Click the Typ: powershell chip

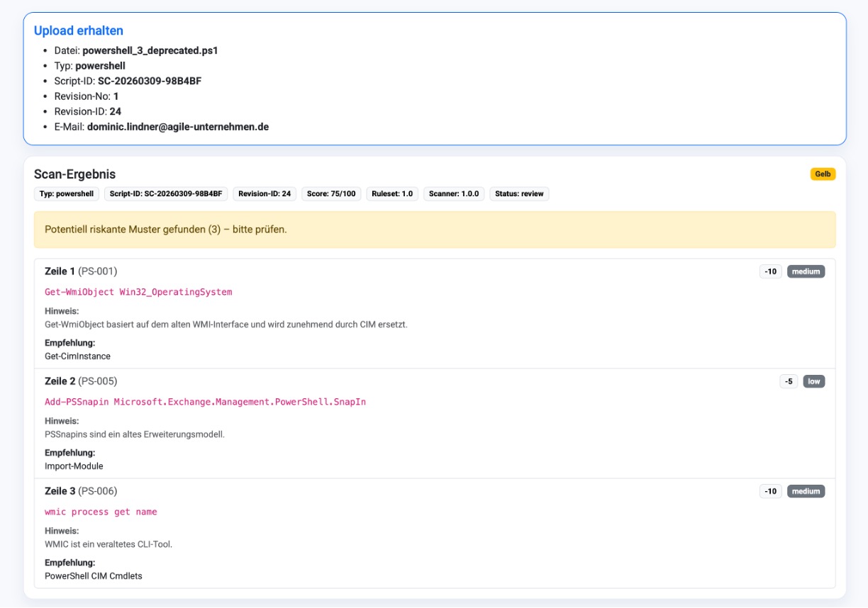tap(66, 193)
